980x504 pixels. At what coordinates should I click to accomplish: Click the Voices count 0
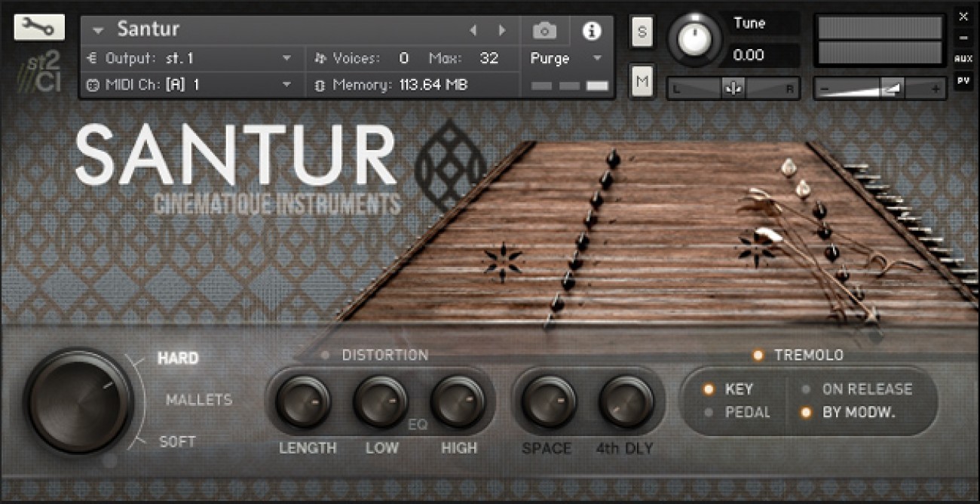(404, 58)
